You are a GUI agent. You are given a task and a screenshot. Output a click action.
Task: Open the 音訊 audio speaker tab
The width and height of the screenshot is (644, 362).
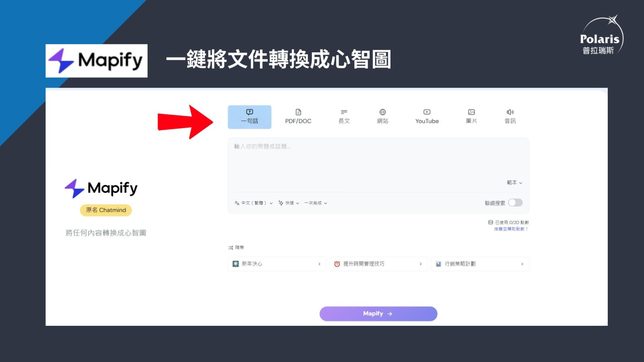tap(510, 117)
